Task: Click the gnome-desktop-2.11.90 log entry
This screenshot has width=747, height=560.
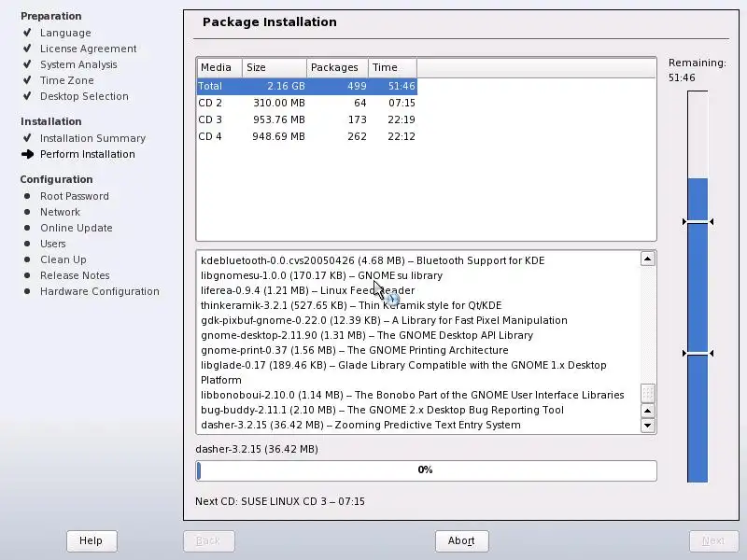Action: pyautogui.click(x=367, y=335)
